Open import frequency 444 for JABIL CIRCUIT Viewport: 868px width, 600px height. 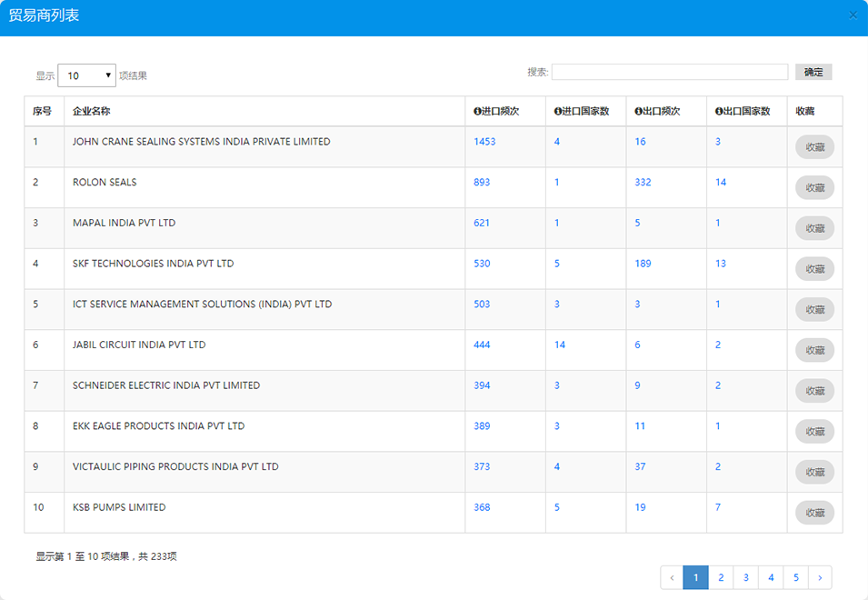(x=482, y=345)
